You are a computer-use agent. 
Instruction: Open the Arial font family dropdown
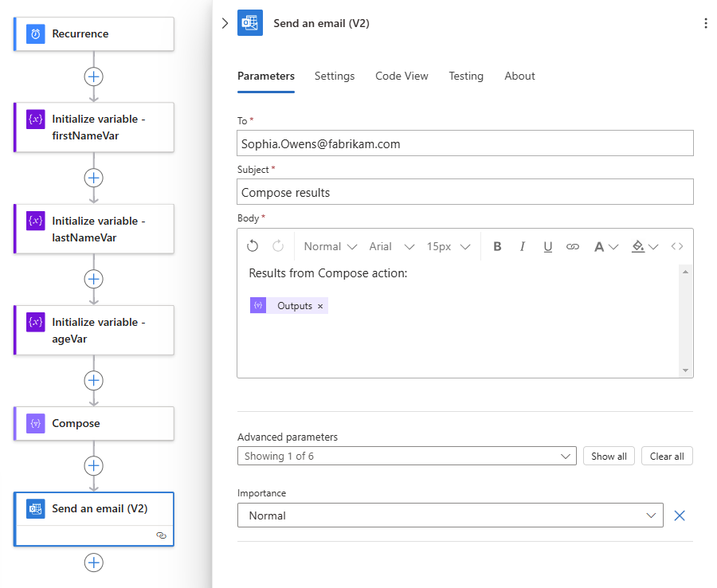coord(392,246)
